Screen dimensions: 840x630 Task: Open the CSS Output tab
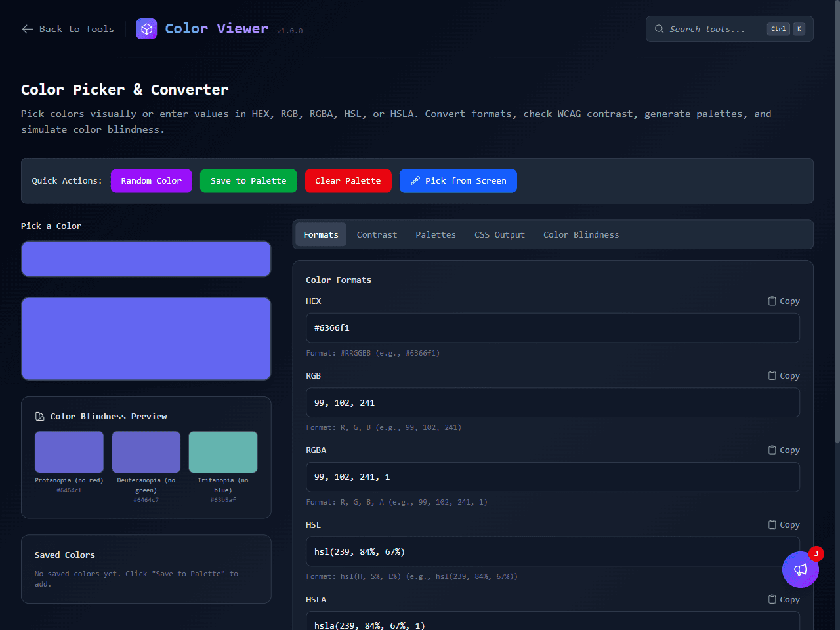pos(499,234)
